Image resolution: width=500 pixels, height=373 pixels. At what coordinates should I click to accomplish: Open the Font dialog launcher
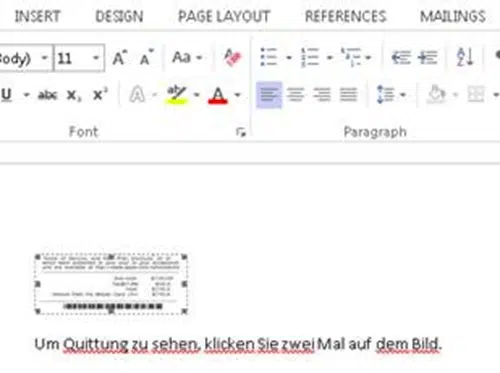(241, 132)
